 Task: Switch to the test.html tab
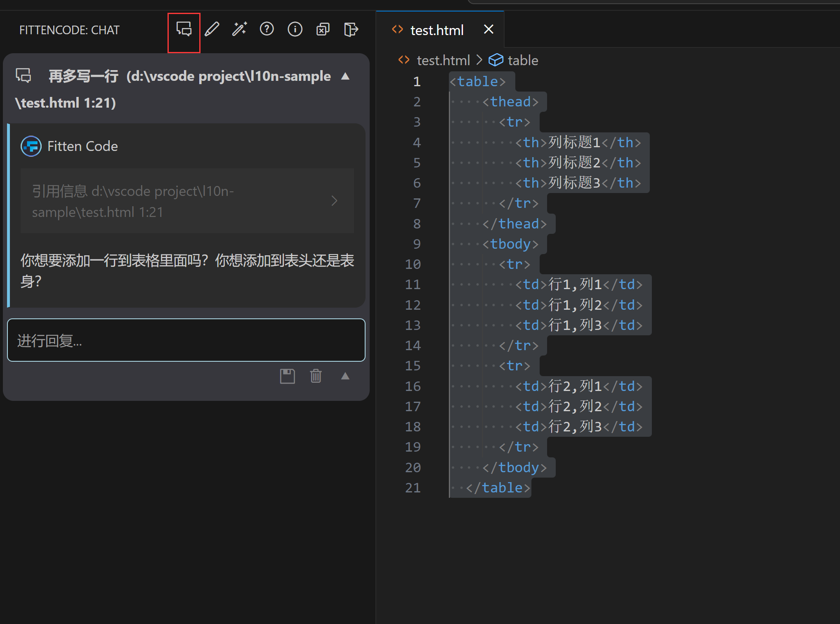click(437, 29)
